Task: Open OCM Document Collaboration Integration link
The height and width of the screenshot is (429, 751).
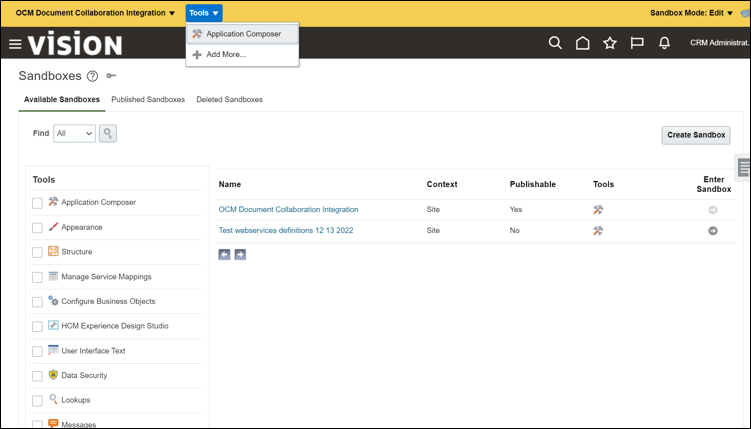Action: click(288, 210)
